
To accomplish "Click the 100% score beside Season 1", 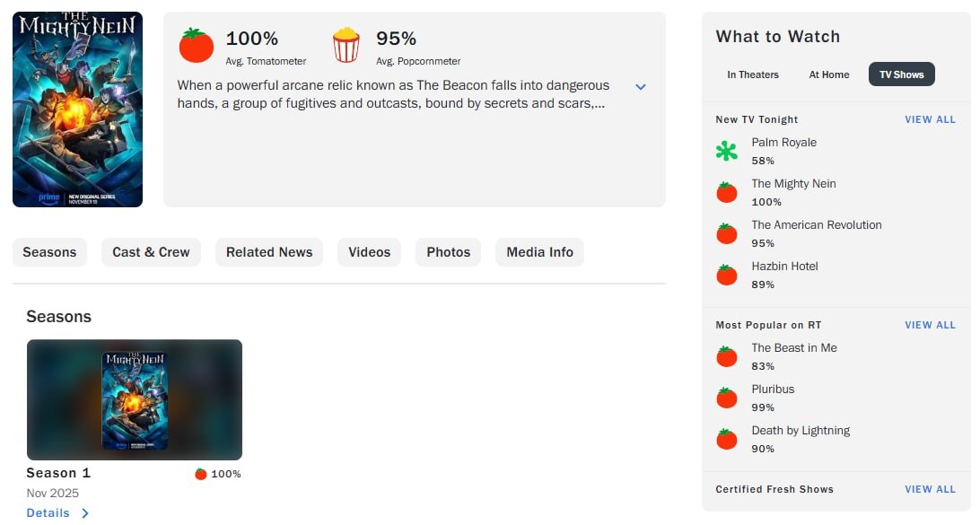I will 225,474.
